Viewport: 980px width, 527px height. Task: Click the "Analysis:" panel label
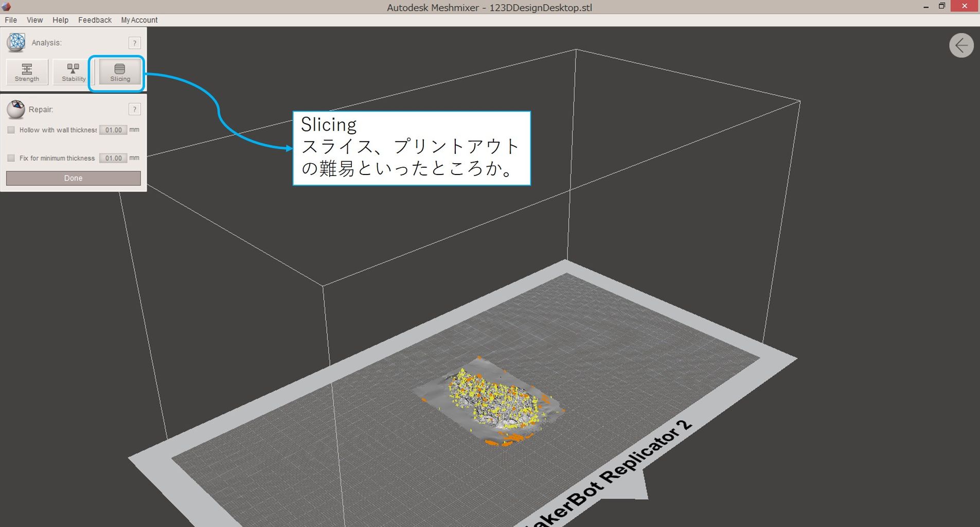point(46,43)
